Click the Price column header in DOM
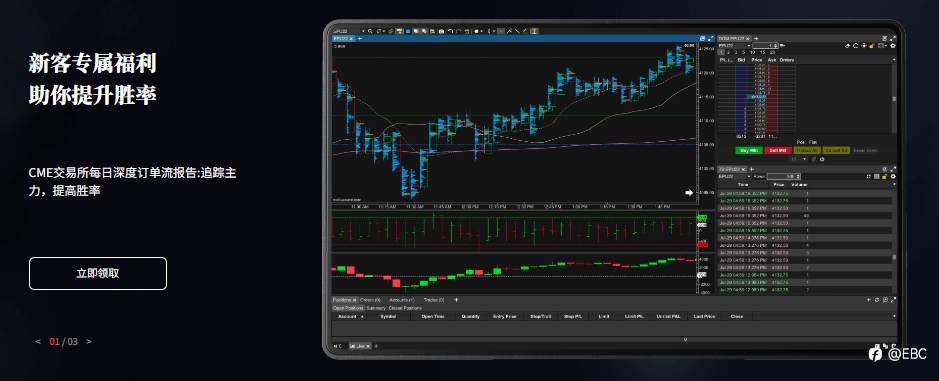This screenshot has width=939, height=381. (757, 61)
